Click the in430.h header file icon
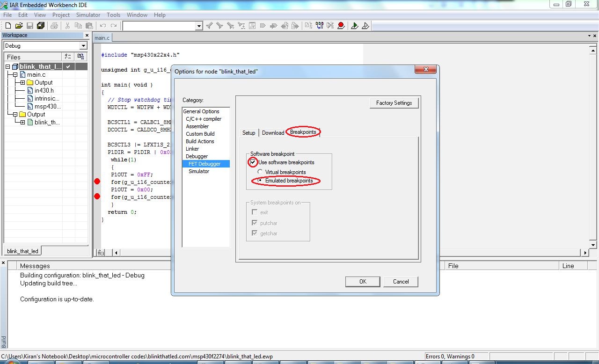The image size is (599, 364). coord(30,90)
